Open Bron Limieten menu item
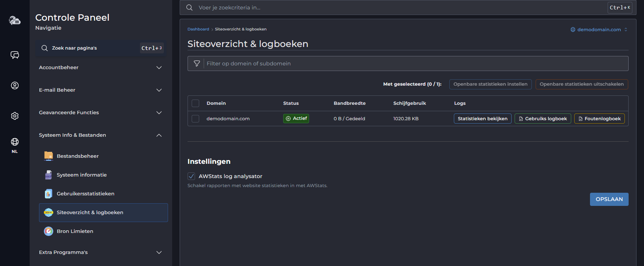This screenshot has height=266, width=644. coord(103,231)
